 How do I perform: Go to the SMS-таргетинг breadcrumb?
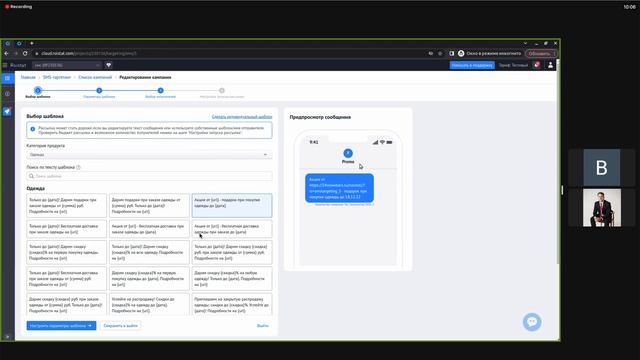pyautogui.click(x=57, y=77)
